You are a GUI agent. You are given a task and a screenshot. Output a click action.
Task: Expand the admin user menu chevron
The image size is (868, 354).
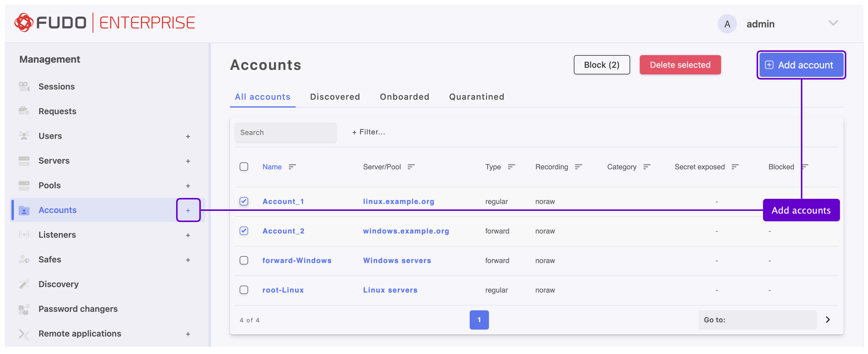(833, 23)
